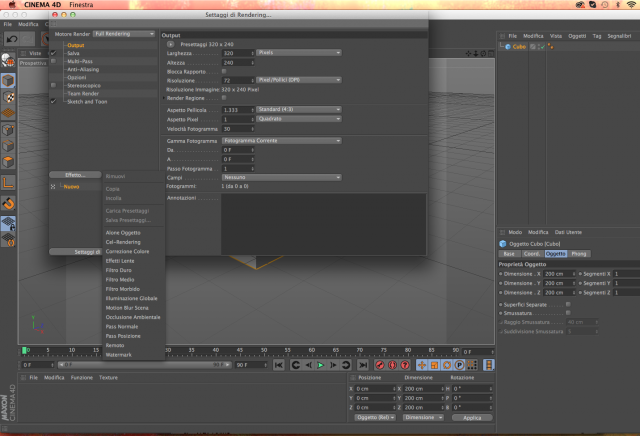Jump to the timeline start
This screenshot has width=640, height=436.
point(278,365)
